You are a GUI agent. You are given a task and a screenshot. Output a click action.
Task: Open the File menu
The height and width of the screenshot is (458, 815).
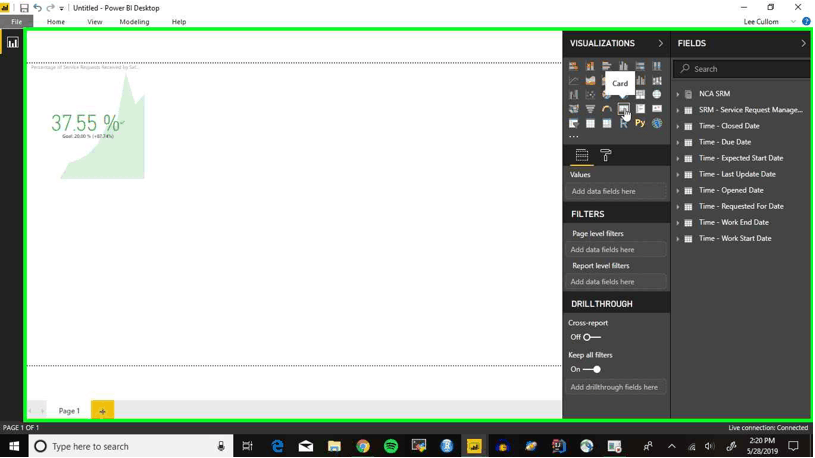pyautogui.click(x=17, y=22)
